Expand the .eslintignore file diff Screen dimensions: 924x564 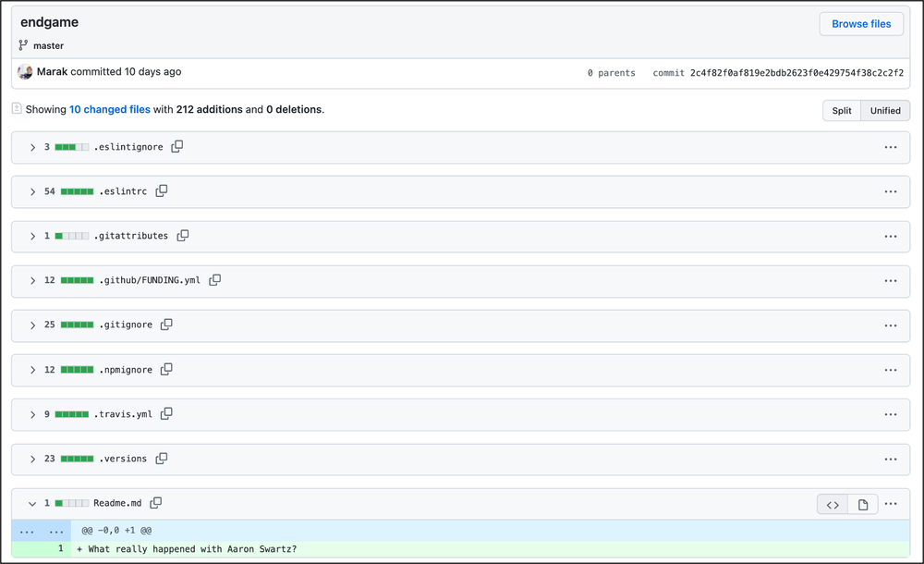coord(32,147)
